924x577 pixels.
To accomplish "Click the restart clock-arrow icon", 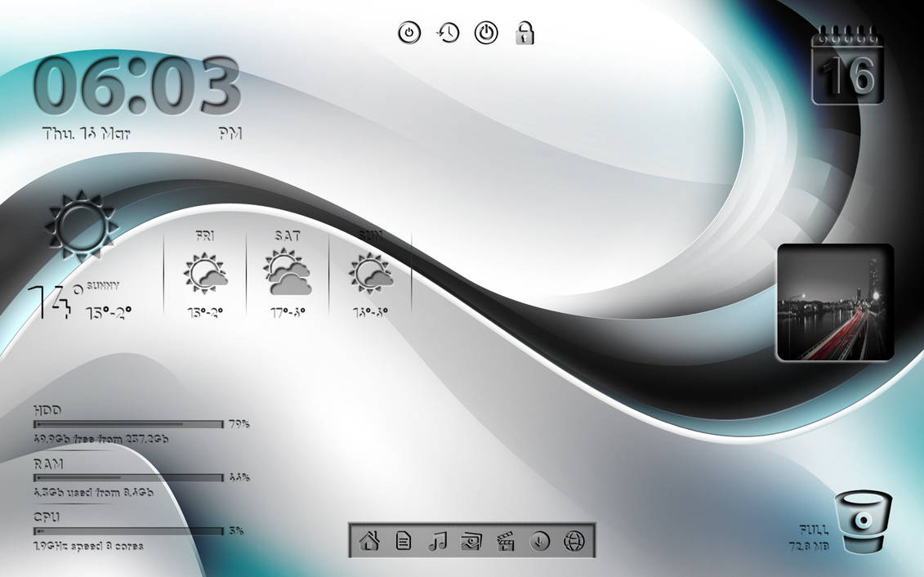I will pyautogui.click(x=447, y=34).
